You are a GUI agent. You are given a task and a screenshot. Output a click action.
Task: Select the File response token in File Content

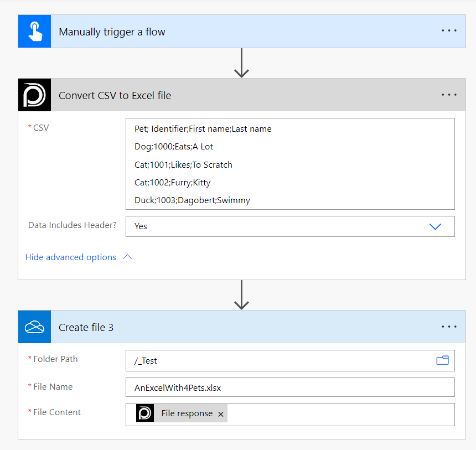(186, 414)
